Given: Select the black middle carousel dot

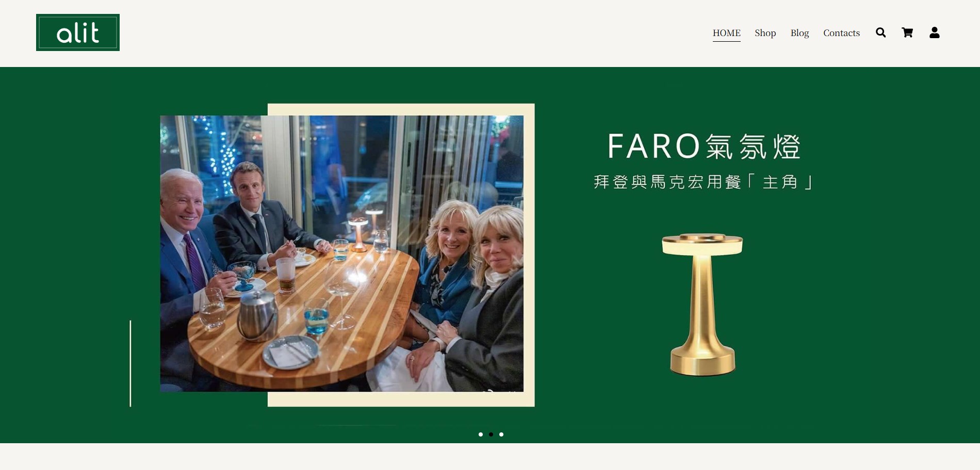Looking at the screenshot, I should point(491,434).
